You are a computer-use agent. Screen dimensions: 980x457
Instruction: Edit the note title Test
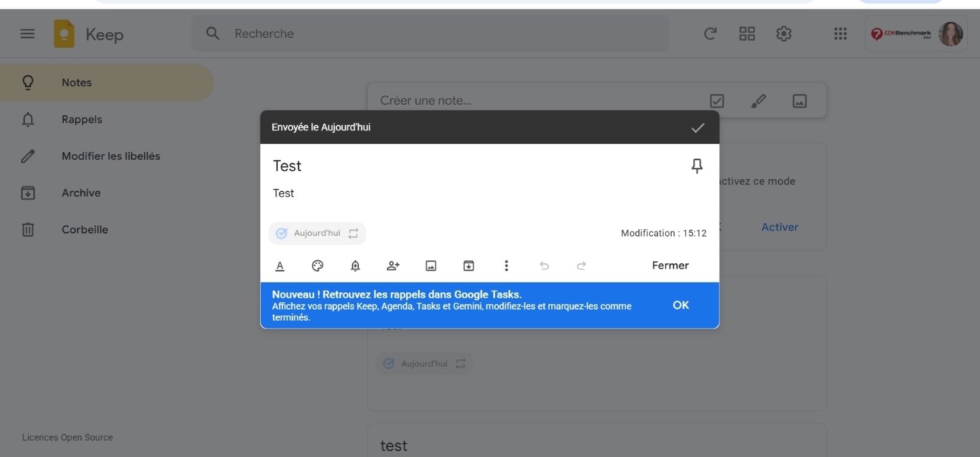click(287, 166)
